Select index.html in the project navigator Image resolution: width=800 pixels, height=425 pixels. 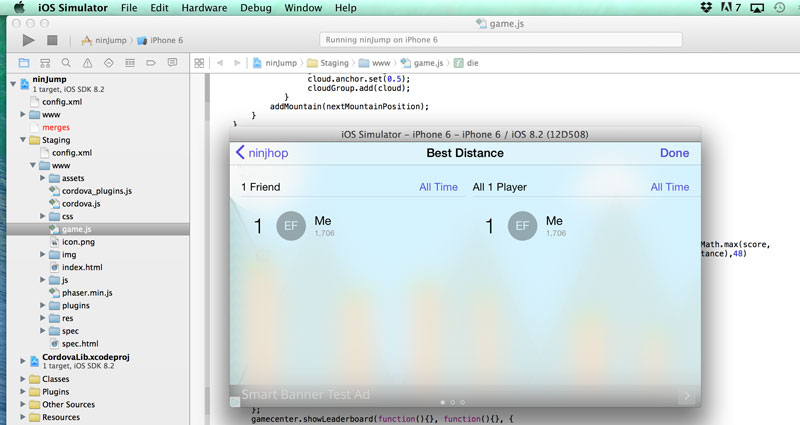(x=81, y=267)
